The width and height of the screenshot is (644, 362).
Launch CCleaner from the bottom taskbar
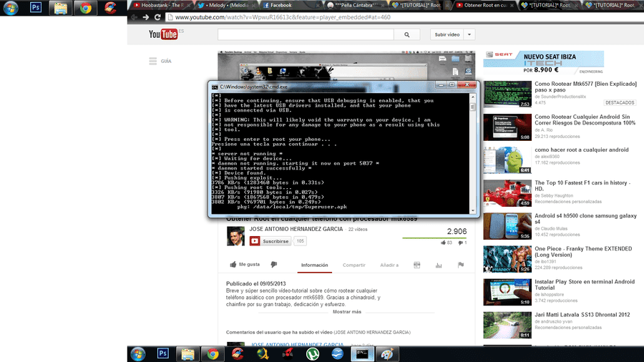(x=238, y=354)
